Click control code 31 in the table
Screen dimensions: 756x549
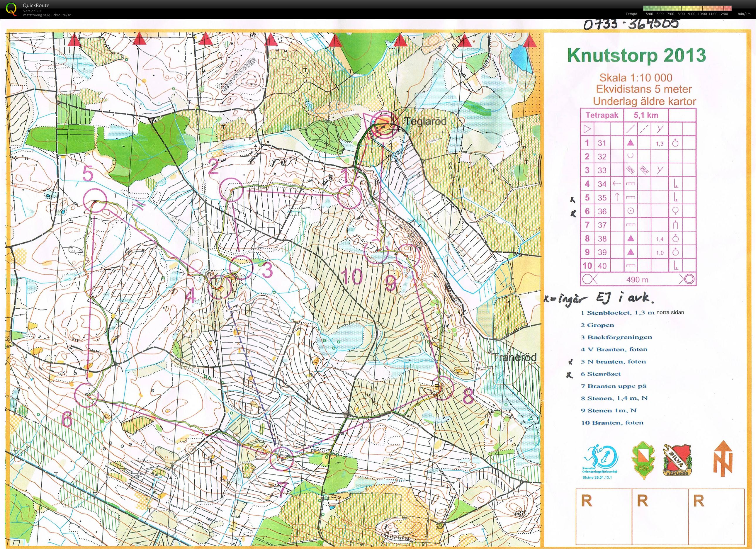tap(602, 143)
